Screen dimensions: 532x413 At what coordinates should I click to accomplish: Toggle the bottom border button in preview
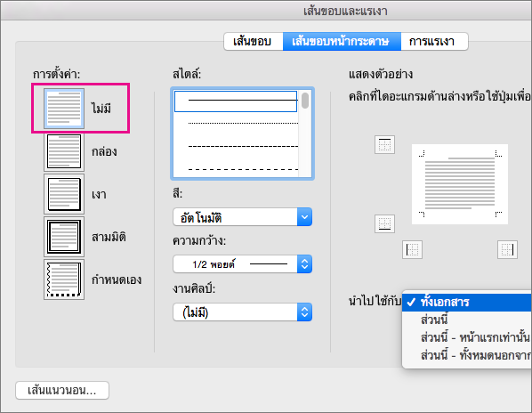384,223
